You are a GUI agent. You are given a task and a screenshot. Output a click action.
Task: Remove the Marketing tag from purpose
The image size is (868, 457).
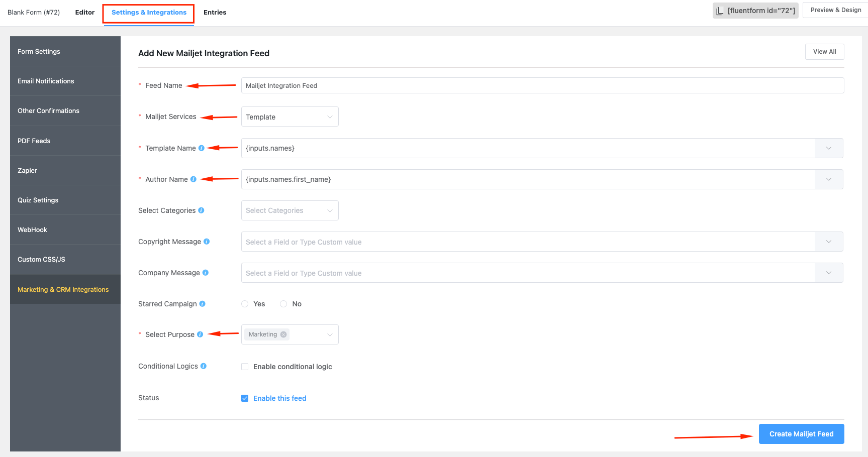[283, 334]
